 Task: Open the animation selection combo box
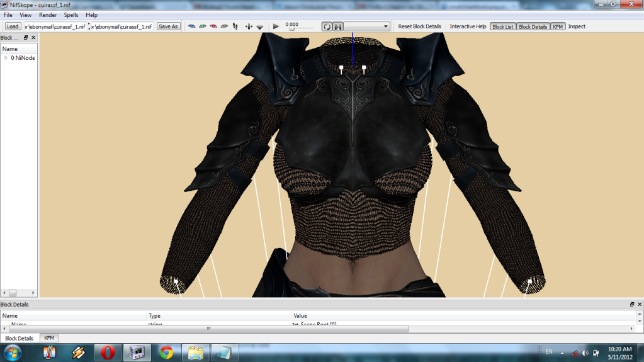(x=367, y=26)
